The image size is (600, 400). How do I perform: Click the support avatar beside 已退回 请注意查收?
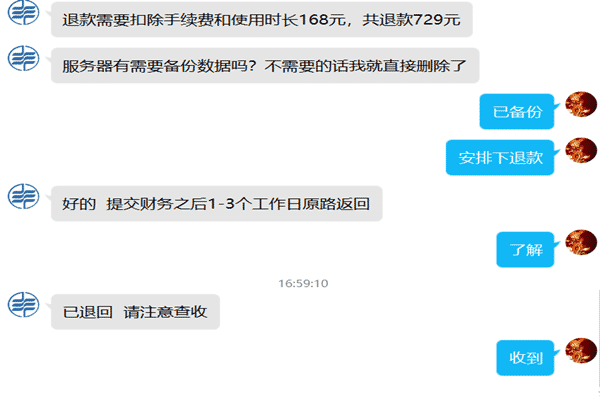click(x=23, y=304)
